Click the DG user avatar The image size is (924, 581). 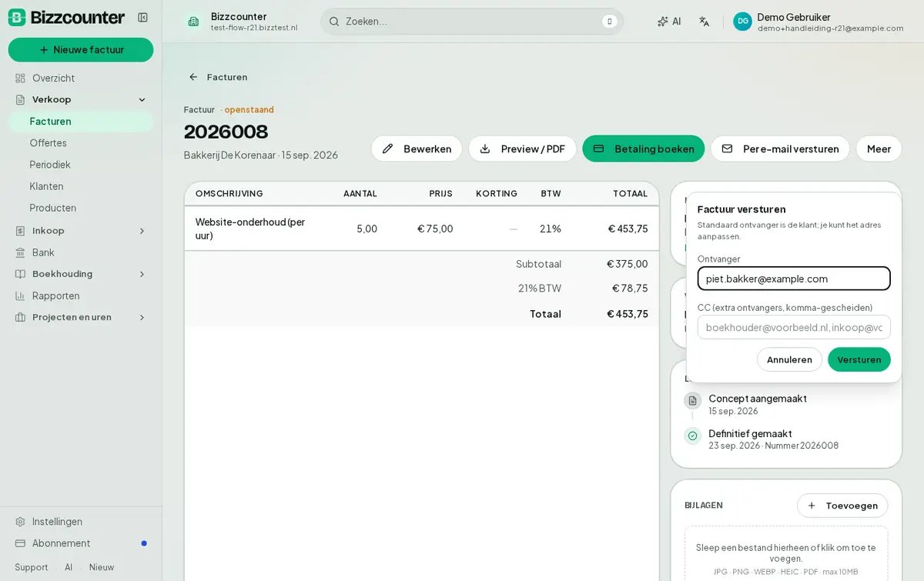pos(742,22)
